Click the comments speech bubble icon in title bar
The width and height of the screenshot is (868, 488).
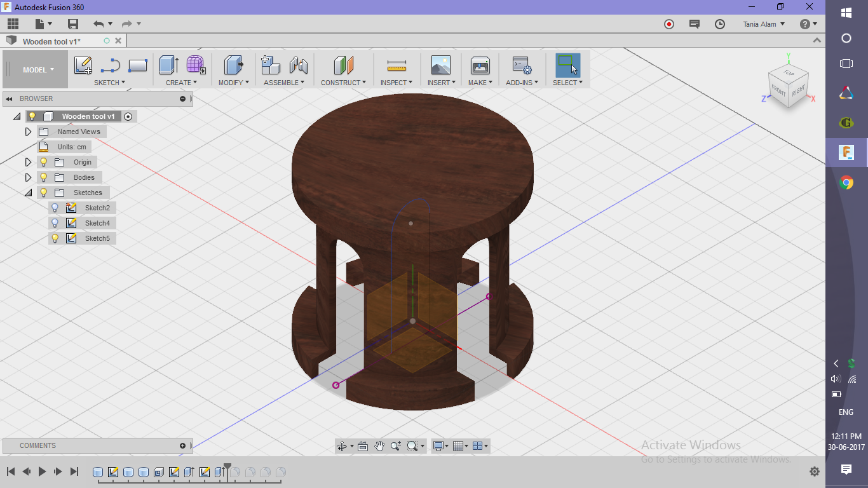tap(695, 24)
